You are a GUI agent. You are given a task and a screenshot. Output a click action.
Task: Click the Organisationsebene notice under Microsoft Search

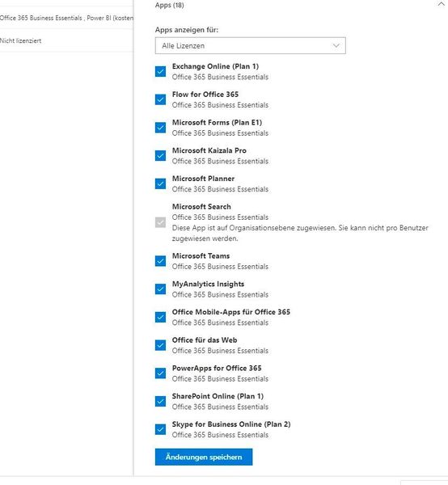300,234
